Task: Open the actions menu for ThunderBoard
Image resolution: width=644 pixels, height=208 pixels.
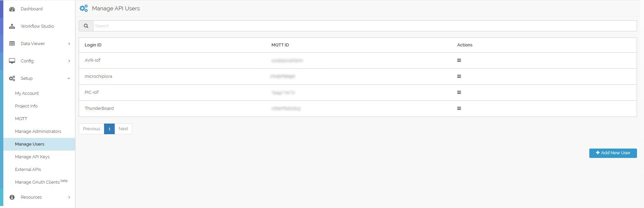Action: point(459,108)
